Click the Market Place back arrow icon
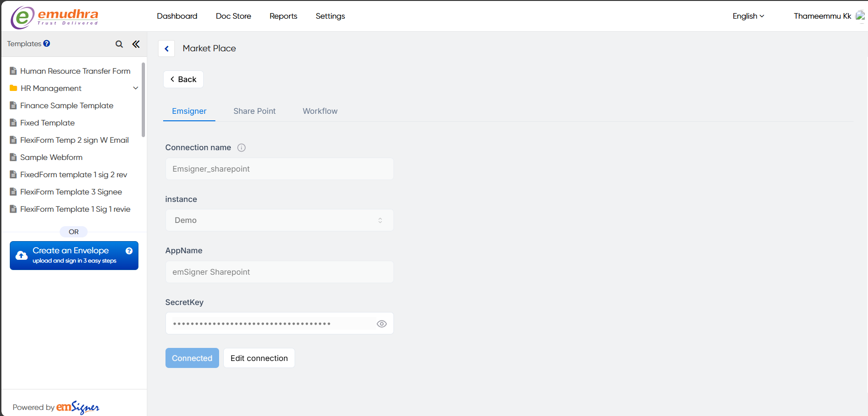Image resolution: width=868 pixels, height=416 pixels. tap(166, 49)
